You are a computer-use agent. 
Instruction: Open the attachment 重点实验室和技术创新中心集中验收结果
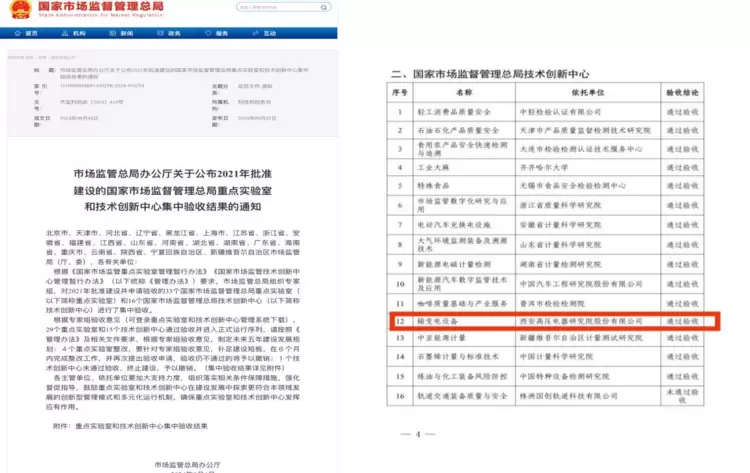click(x=142, y=426)
